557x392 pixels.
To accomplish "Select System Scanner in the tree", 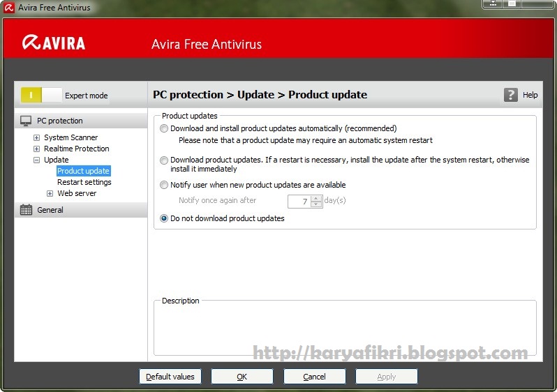I will click(x=70, y=137).
